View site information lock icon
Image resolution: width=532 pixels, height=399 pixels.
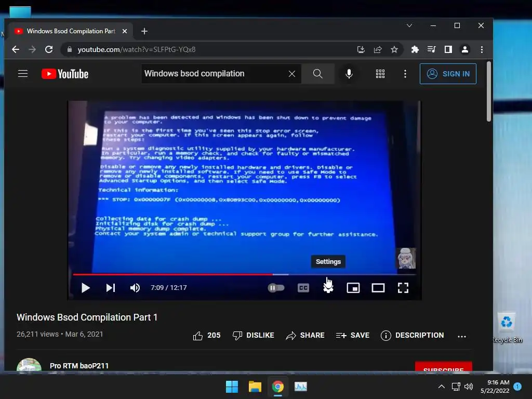pyautogui.click(x=70, y=49)
